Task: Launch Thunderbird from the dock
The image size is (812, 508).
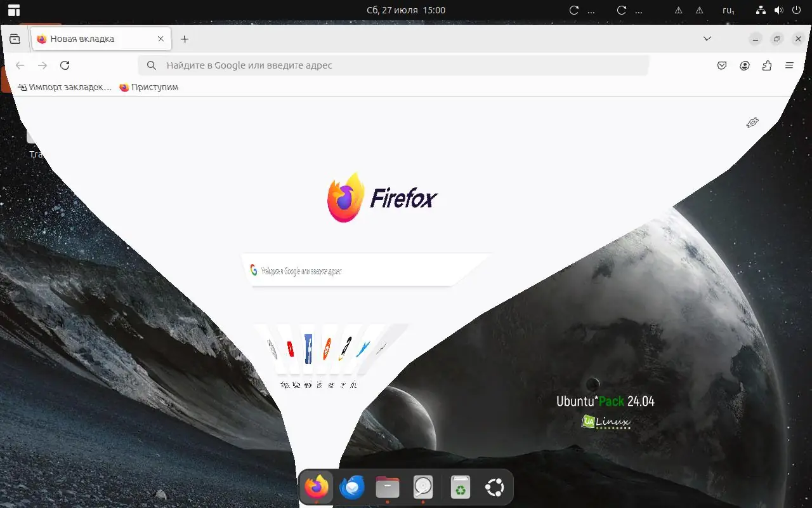Action: click(x=351, y=487)
